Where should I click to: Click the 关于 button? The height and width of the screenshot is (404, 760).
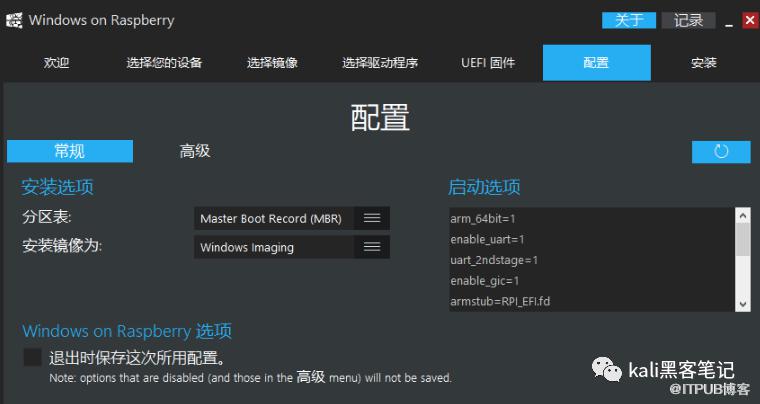(x=629, y=20)
